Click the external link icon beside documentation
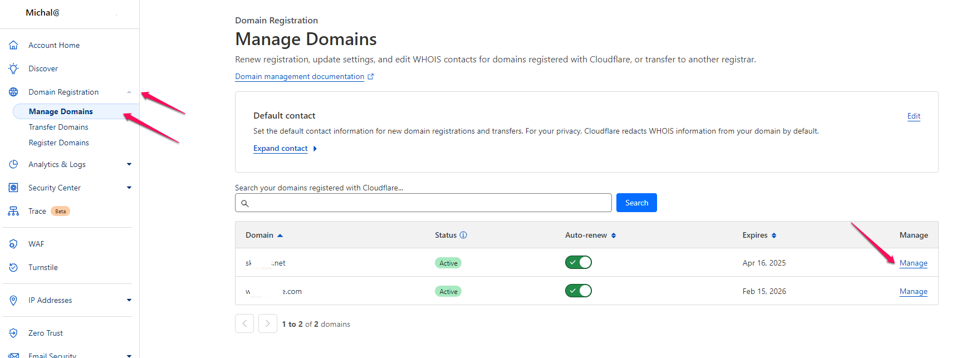The width and height of the screenshot is (980, 358). (371, 76)
